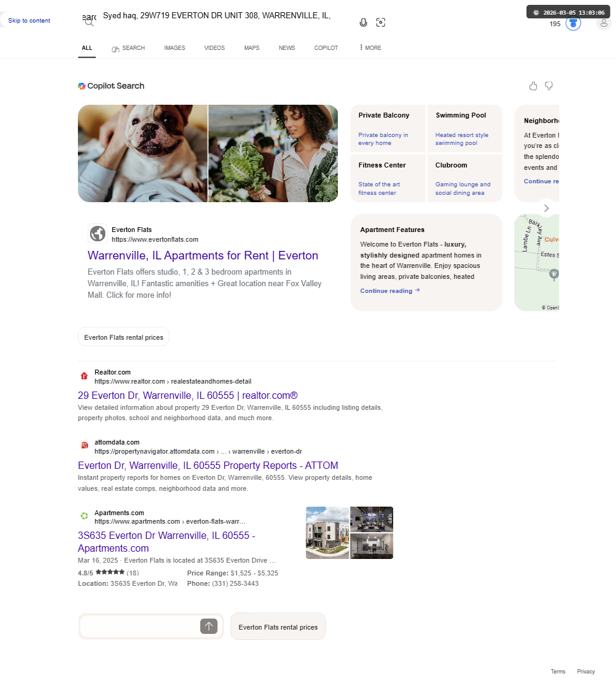Screen dimensions: 616x682
Task: Open the bulldog photo thumbnail
Action: point(142,153)
